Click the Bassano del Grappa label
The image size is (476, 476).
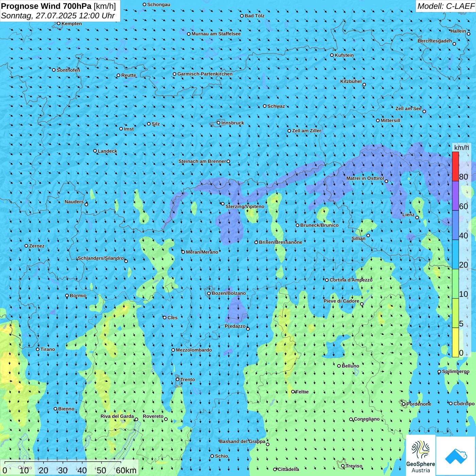[242, 441]
